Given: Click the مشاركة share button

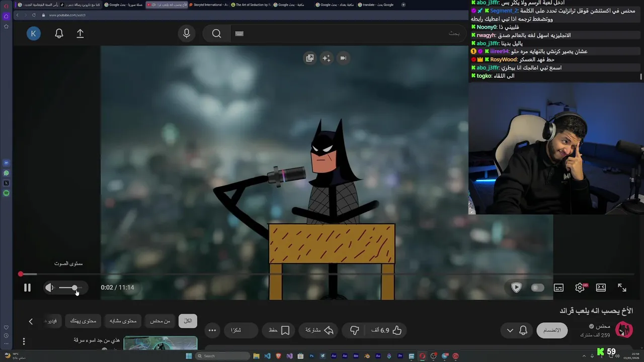Looking at the screenshot, I should [319, 330].
